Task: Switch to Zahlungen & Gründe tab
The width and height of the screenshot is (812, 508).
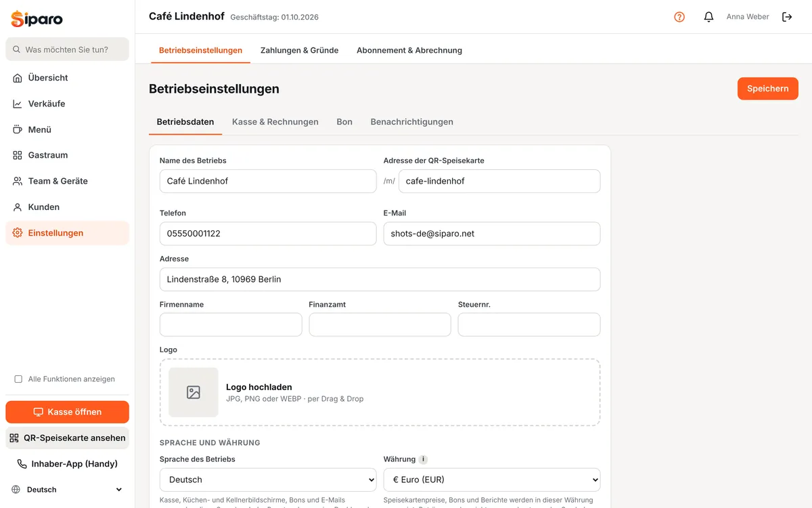Action: pyautogui.click(x=299, y=50)
